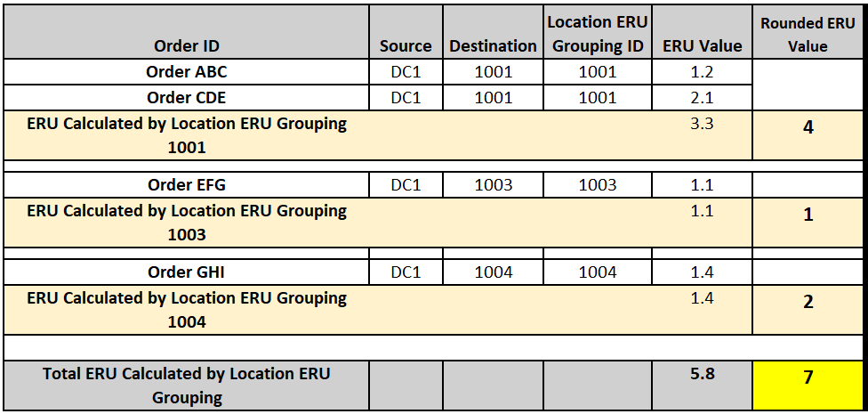Click the total ERU value 5.8
The height and width of the screenshot is (414, 868).
(702, 374)
